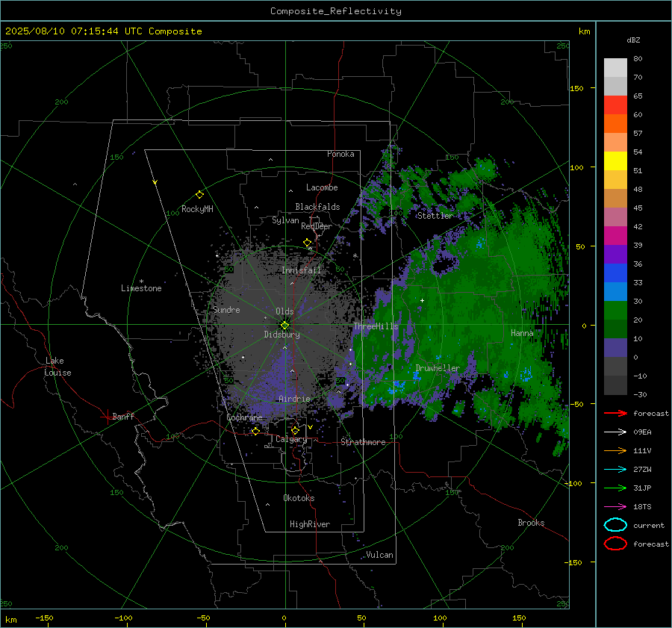This screenshot has width=672, height=628.
Task: Click the -150 tick on bottom km axis
Action: [44, 618]
